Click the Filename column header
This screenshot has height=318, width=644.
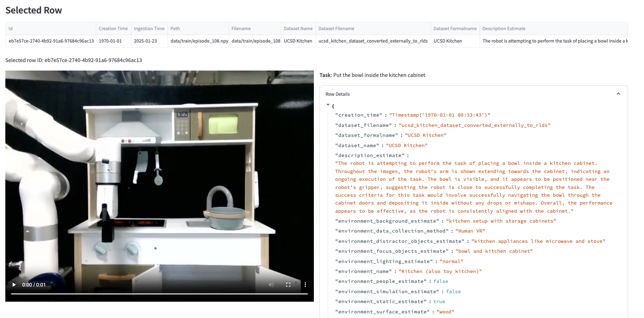(x=255, y=29)
